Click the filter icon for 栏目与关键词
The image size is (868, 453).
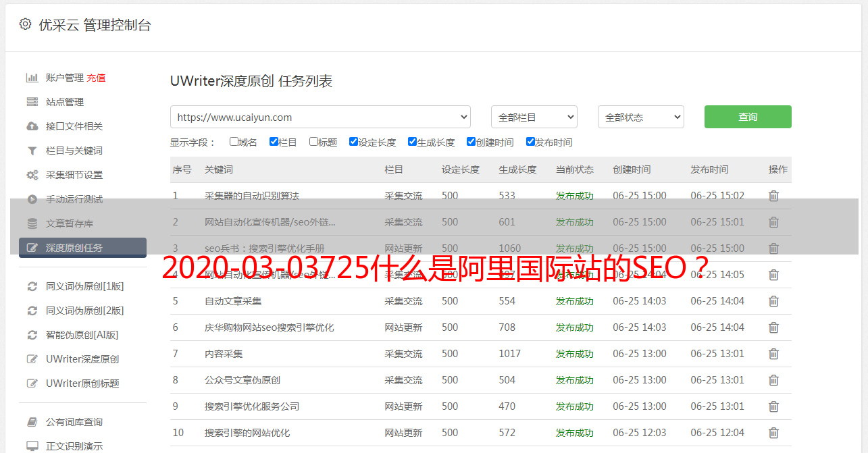click(32, 151)
